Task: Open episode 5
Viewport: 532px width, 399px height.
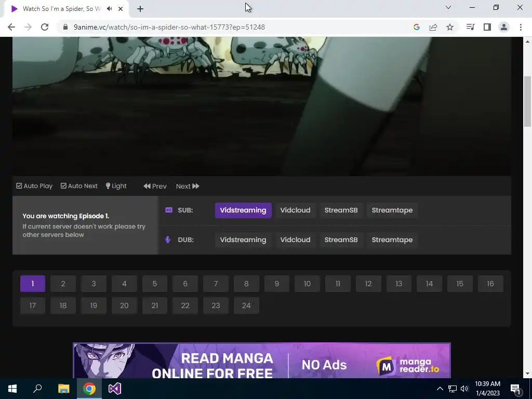Action: [155, 284]
